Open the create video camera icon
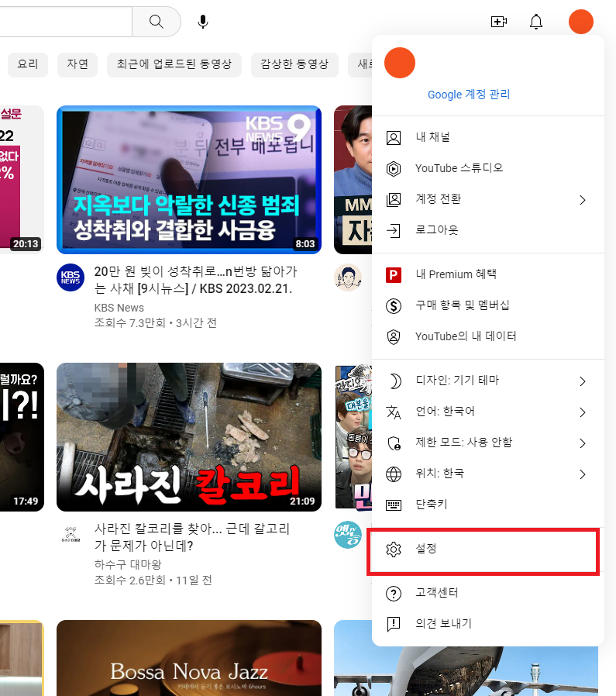The height and width of the screenshot is (696, 616). coord(499,21)
